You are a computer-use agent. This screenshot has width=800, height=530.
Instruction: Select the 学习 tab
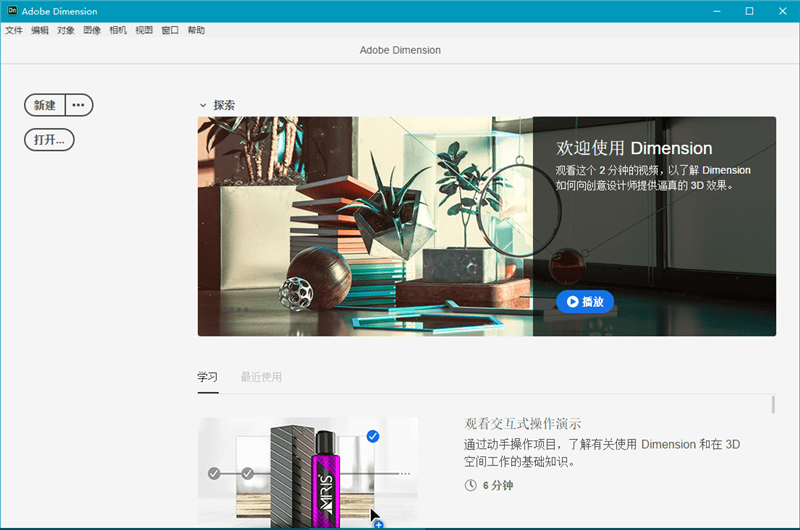(207, 377)
